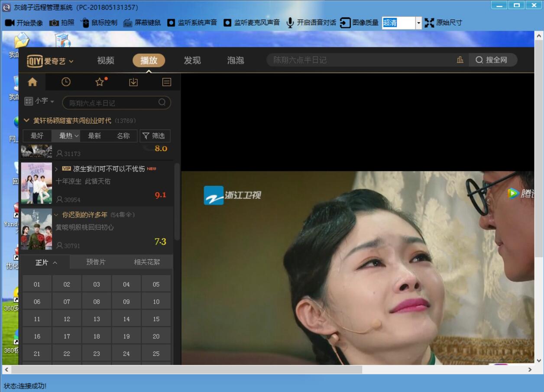Collapse the 你迟到的许多年 entry arrow
544x392 pixels.
click(56, 214)
